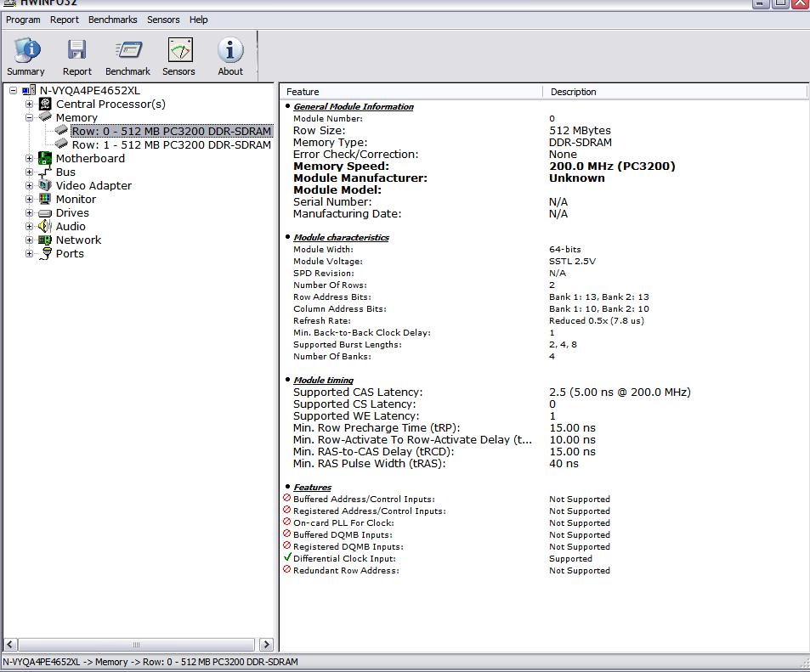Image resolution: width=810 pixels, height=672 pixels.
Task: Click the red icon beside On-card PLL For Clock
Action: point(287,522)
